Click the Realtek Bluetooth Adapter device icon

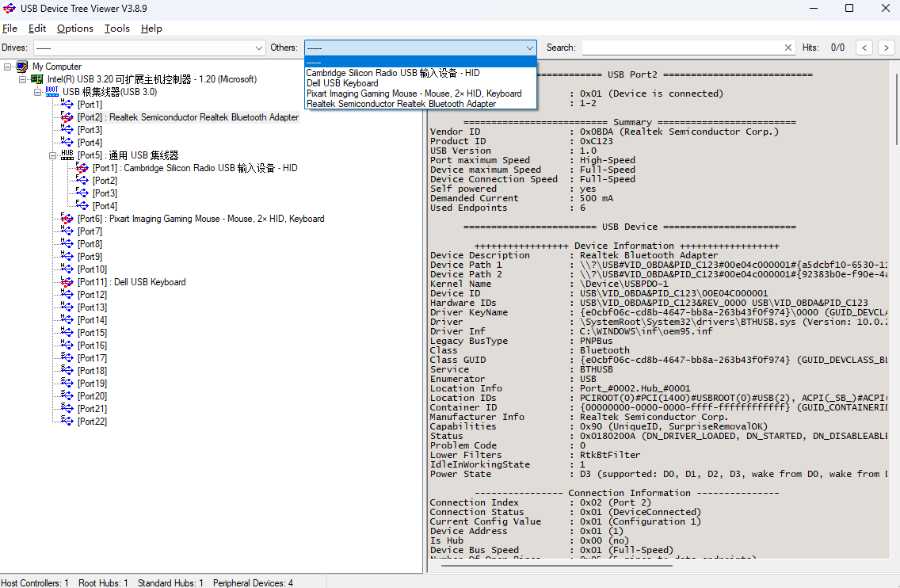(x=67, y=117)
